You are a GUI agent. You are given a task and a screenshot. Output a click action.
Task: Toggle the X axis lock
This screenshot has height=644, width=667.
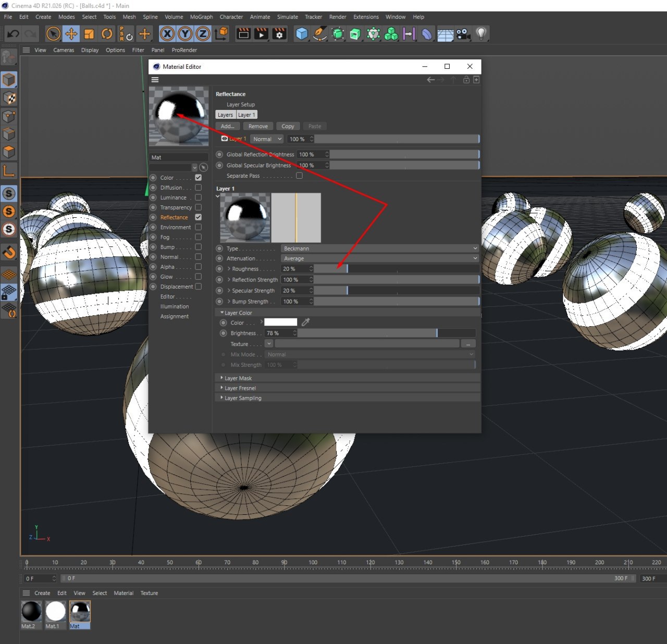click(167, 34)
